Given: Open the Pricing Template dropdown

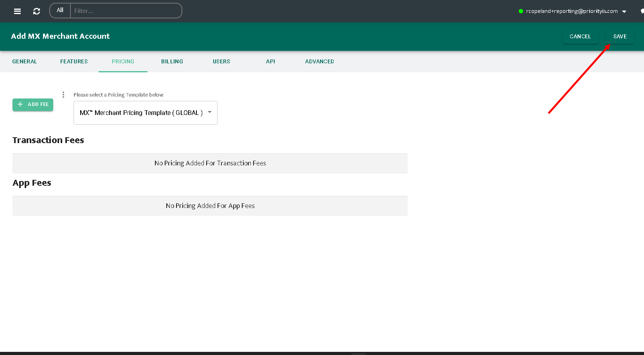Looking at the screenshot, I should [146, 113].
